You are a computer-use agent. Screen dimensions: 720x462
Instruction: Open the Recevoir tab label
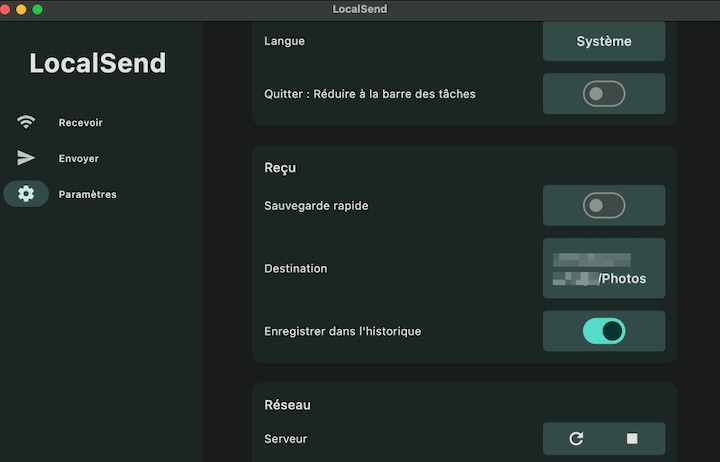(80, 123)
